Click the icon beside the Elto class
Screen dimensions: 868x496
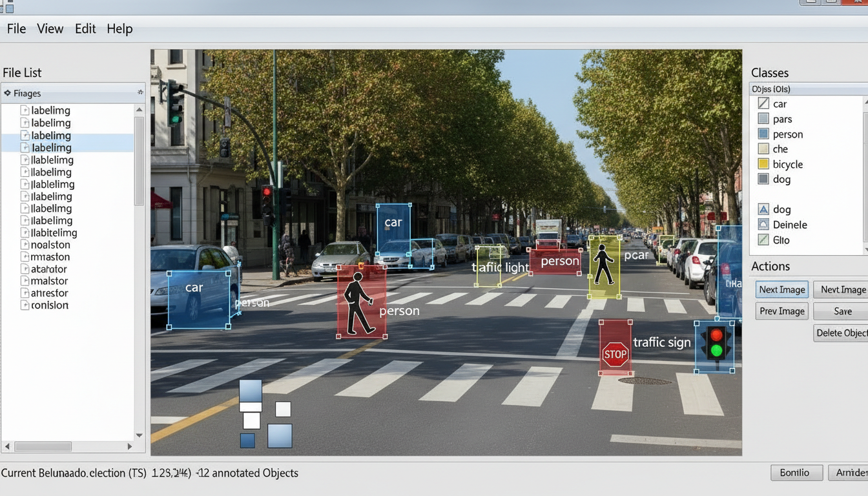tap(763, 240)
